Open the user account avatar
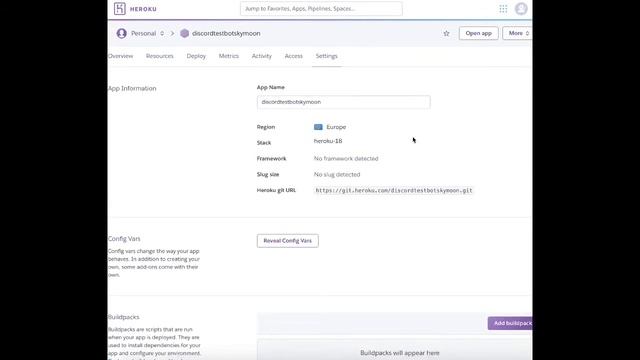The width and height of the screenshot is (640, 360). coord(521,9)
